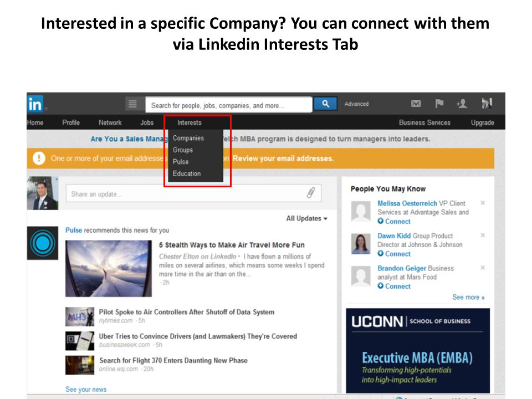Click See your news link
Screen dimensions: 532x399
pos(86,389)
